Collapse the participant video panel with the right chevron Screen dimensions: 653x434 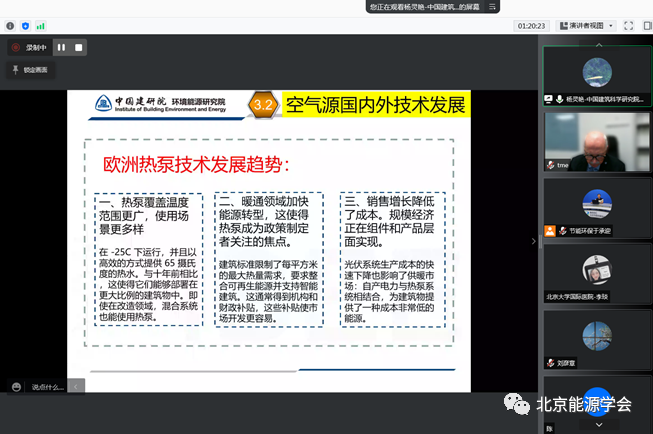tap(533, 241)
